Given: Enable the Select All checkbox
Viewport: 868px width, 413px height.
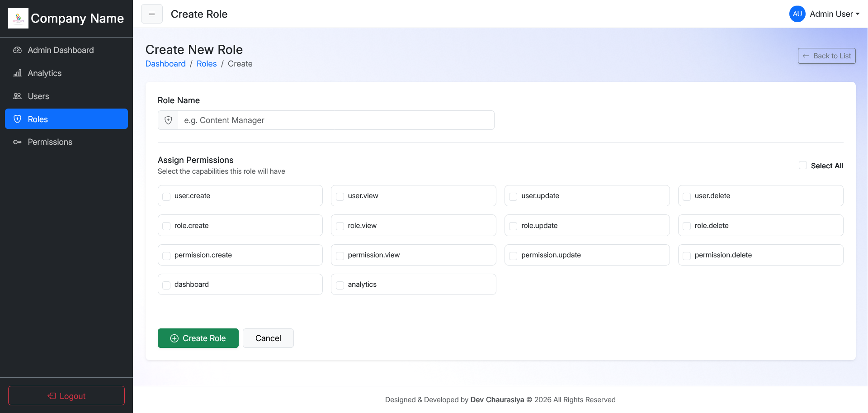Looking at the screenshot, I should coord(803,166).
